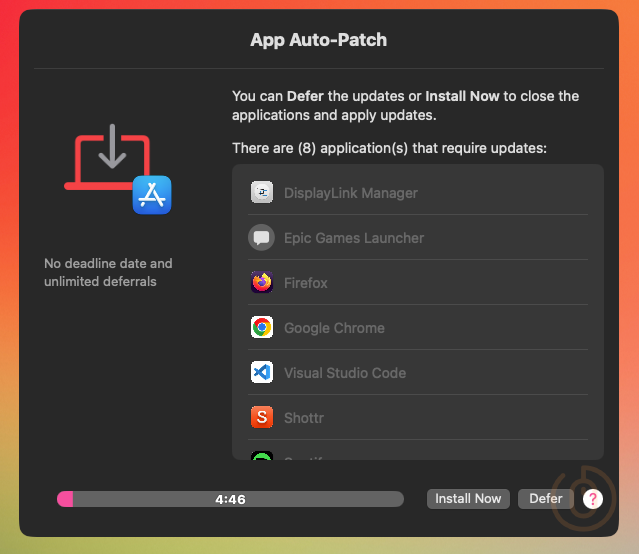Click the Google Chrome app icon
Image resolution: width=639 pixels, height=554 pixels.
point(262,327)
